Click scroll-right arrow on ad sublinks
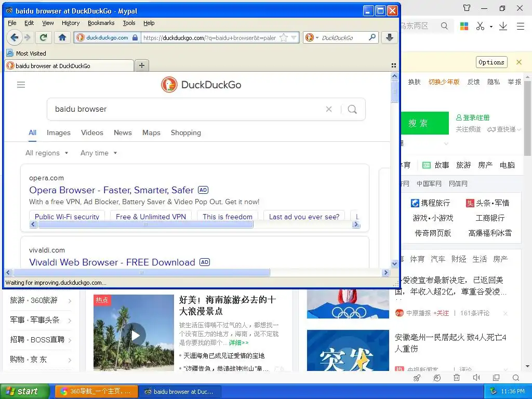Image resolution: width=532 pixels, height=399 pixels. coord(355,224)
